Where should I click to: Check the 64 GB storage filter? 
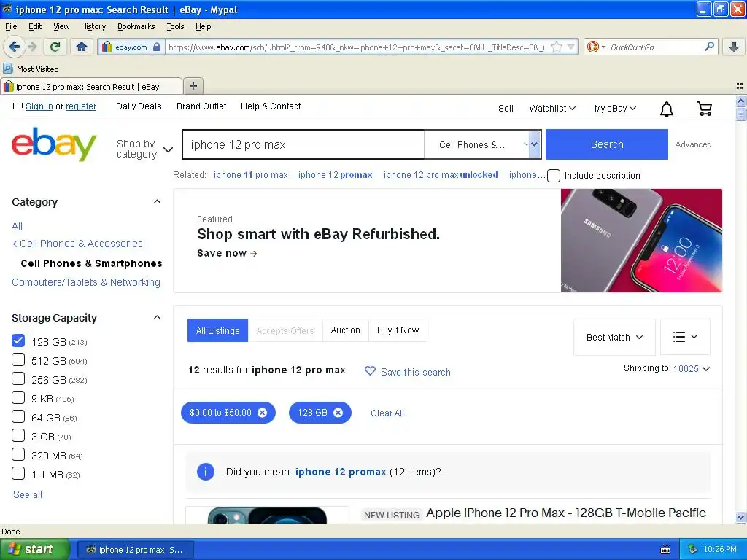pos(18,416)
